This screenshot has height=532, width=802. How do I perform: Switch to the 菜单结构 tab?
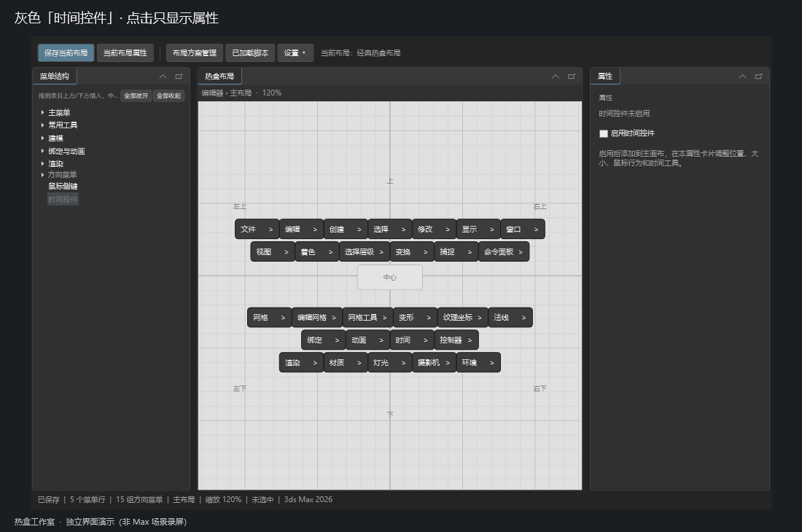[x=55, y=76]
